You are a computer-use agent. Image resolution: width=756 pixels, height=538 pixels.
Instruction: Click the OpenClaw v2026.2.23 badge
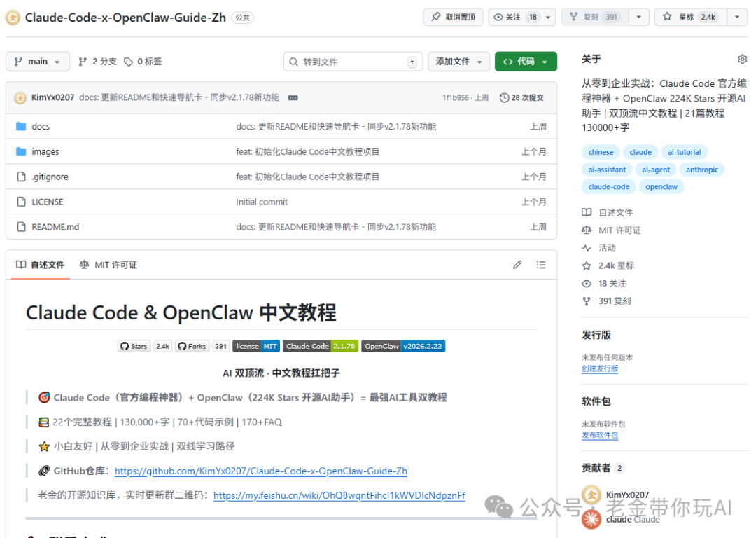point(403,346)
